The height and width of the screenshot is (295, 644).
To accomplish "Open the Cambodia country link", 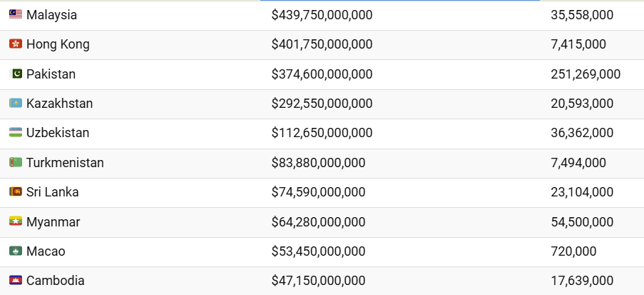I will pos(56,281).
